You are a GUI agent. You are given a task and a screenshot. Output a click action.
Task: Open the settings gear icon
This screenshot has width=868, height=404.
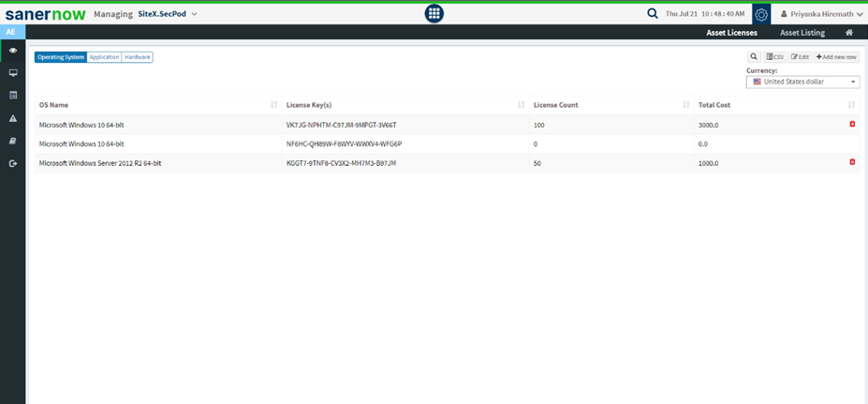(761, 14)
